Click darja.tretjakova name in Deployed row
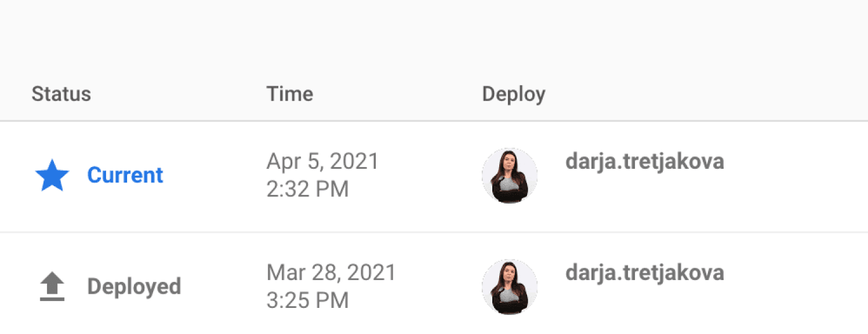 (x=645, y=273)
